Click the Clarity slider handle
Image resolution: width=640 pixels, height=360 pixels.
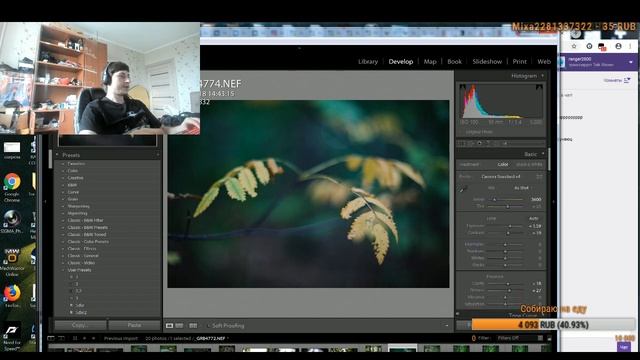click(x=508, y=283)
